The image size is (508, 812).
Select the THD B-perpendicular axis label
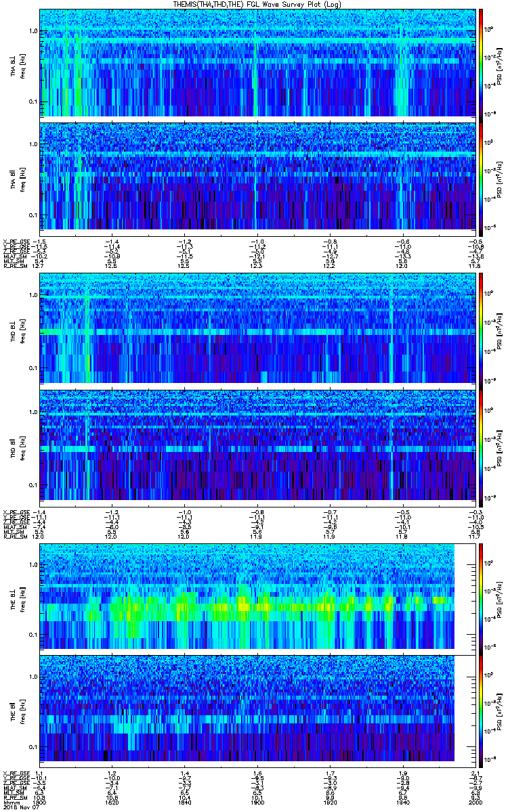(13, 329)
